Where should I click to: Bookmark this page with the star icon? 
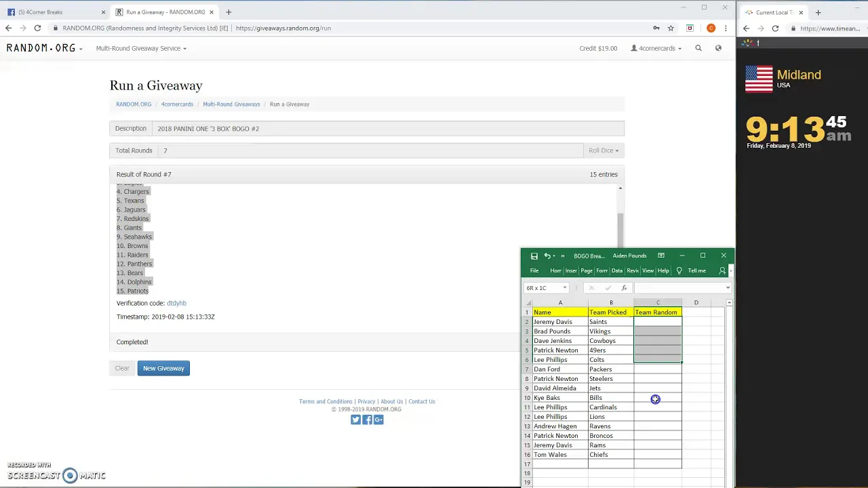click(671, 28)
